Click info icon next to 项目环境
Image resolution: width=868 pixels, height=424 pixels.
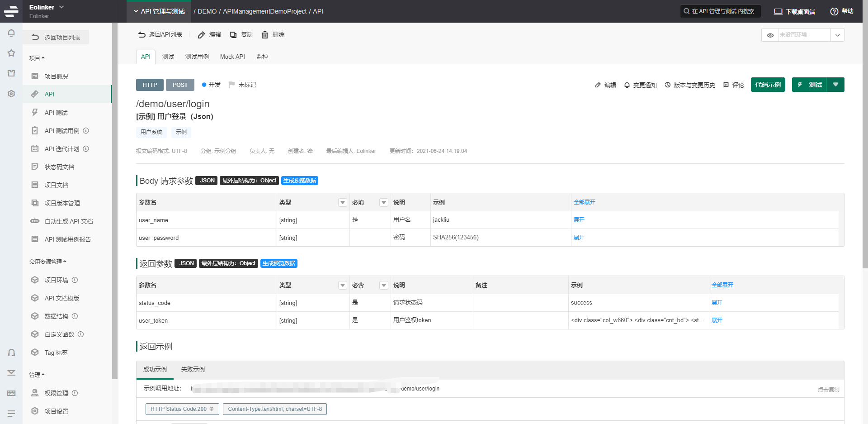75,280
